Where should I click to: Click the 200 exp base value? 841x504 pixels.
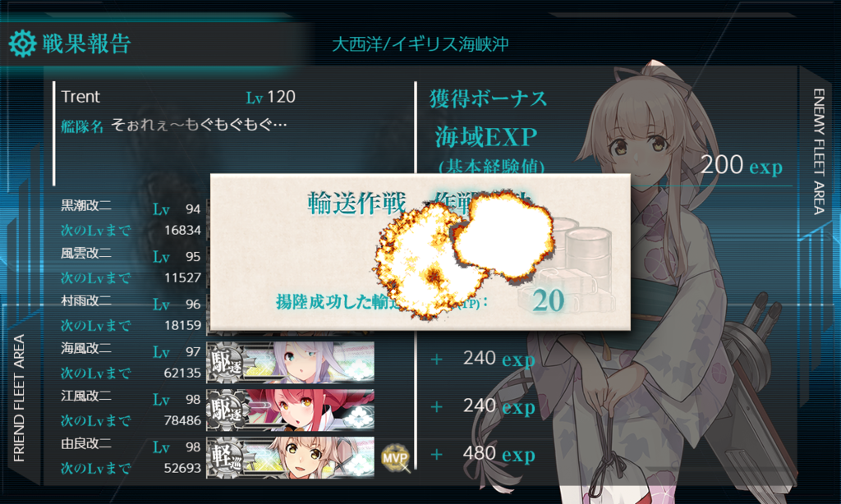point(742,165)
